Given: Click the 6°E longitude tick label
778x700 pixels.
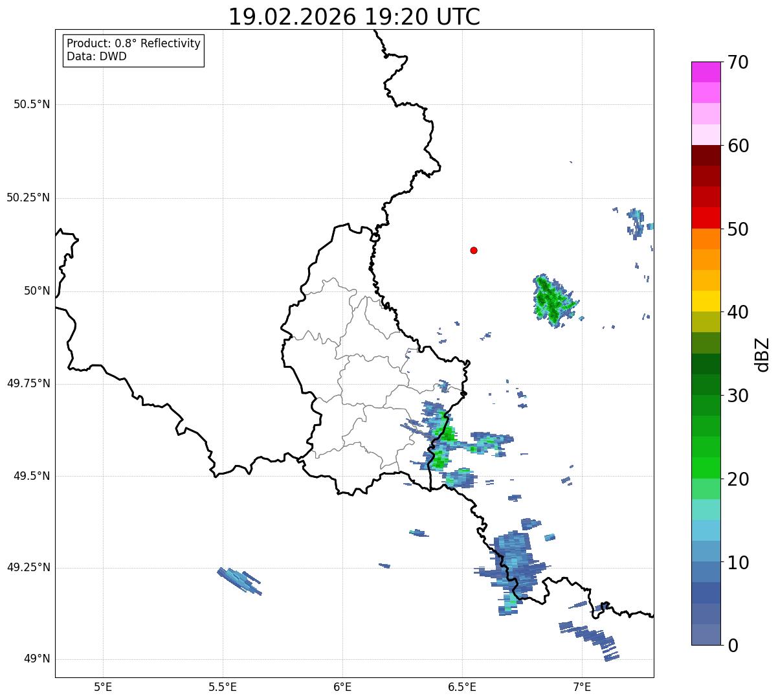Looking at the screenshot, I should click(342, 686).
